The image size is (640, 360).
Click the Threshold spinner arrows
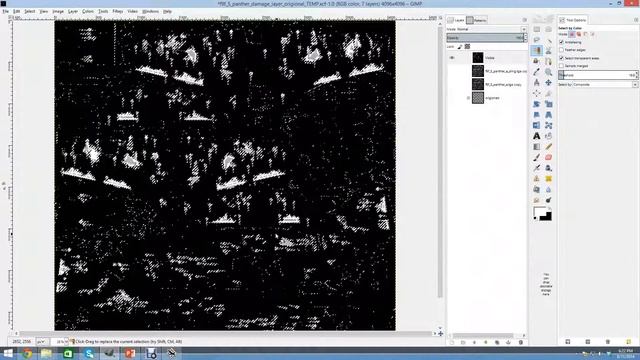click(636, 75)
